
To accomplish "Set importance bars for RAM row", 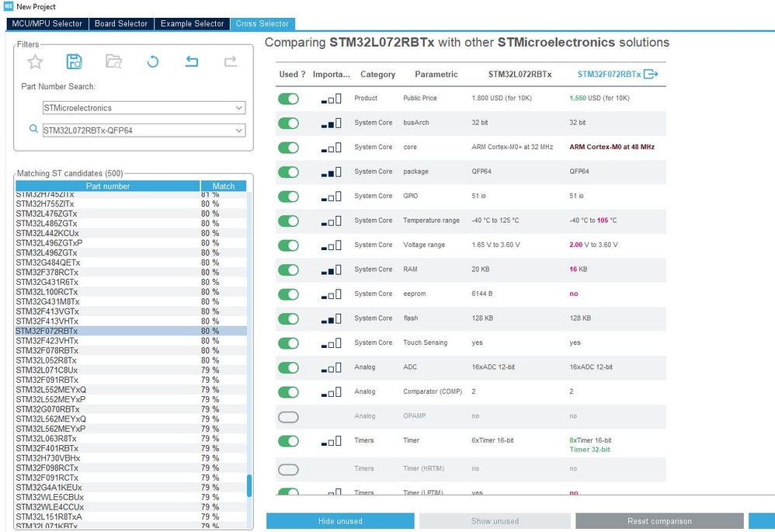I will tap(331, 270).
